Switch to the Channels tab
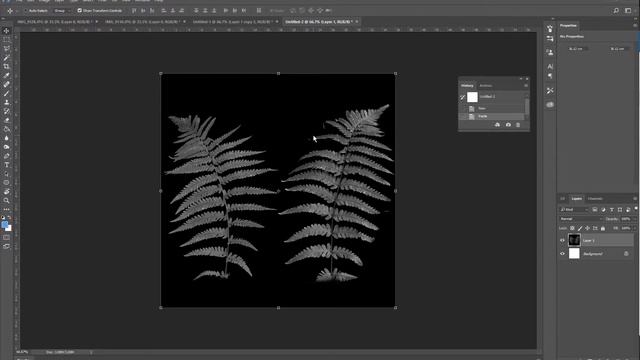Viewport: 640px width, 360px height. point(595,199)
